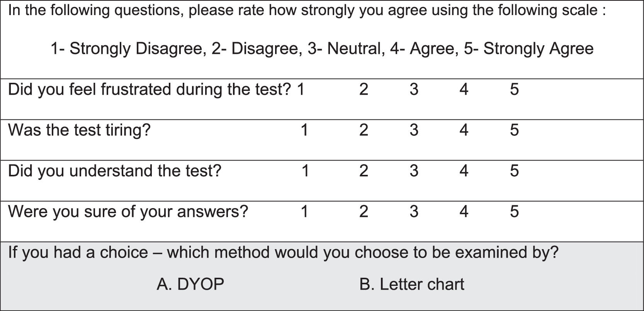The image size is (644, 311).
Task: Select rating 2 for test tiring question
Action: click(364, 130)
